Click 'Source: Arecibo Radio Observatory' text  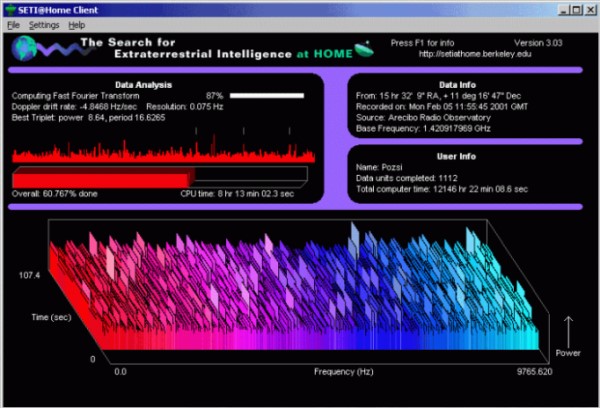[423, 118]
